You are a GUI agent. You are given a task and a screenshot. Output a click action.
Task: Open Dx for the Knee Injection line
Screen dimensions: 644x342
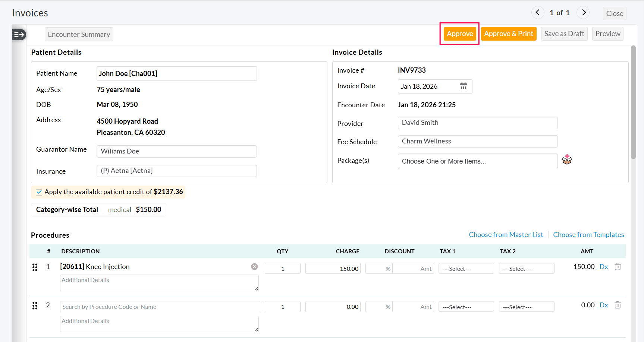(x=604, y=266)
